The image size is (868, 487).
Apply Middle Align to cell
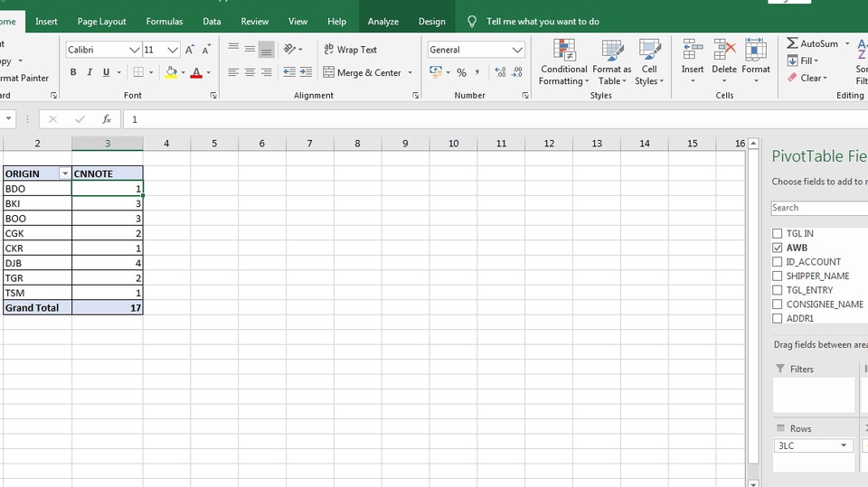(250, 49)
